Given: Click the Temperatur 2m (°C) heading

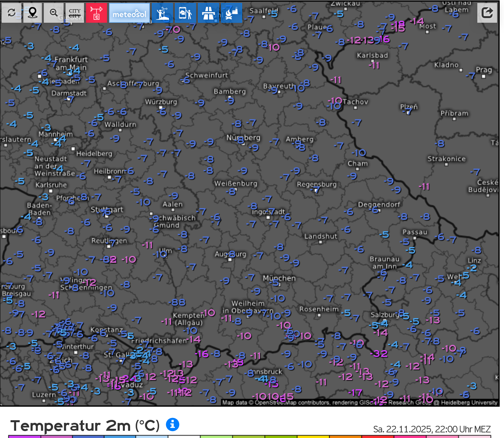Looking at the screenshot, I should click(85, 425).
